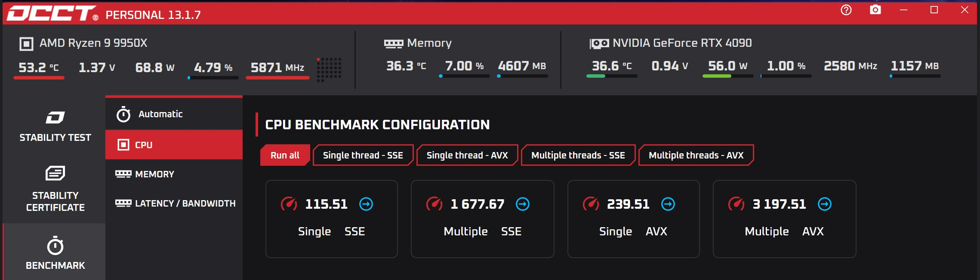This screenshot has height=280, width=980.
Task: Click the Single AVX result card
Action: click(633, 219)
